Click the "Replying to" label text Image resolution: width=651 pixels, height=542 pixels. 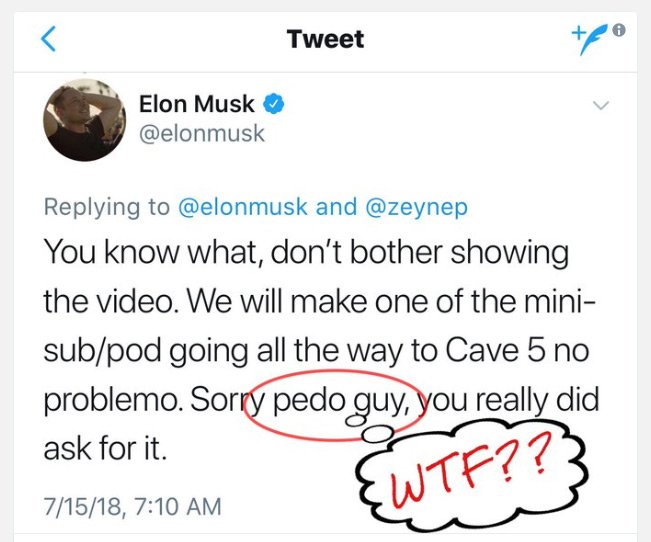tap(107, 207)
